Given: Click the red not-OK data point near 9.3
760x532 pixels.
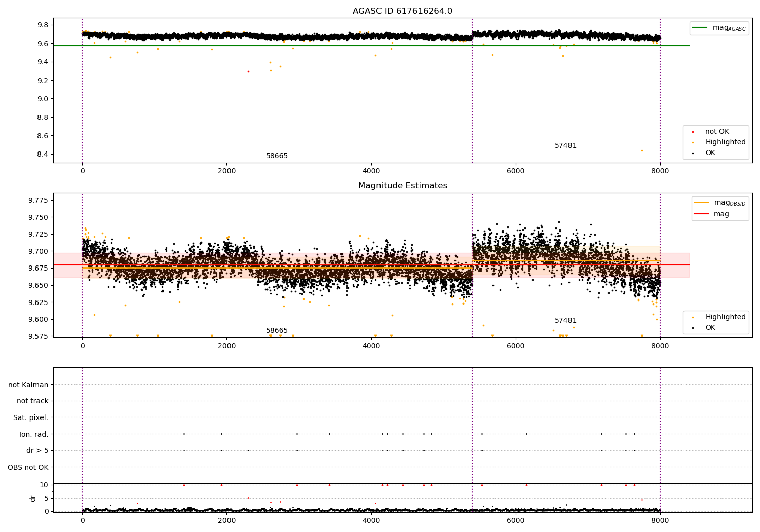Looking at the screenshot, I should tap(248, 71).
